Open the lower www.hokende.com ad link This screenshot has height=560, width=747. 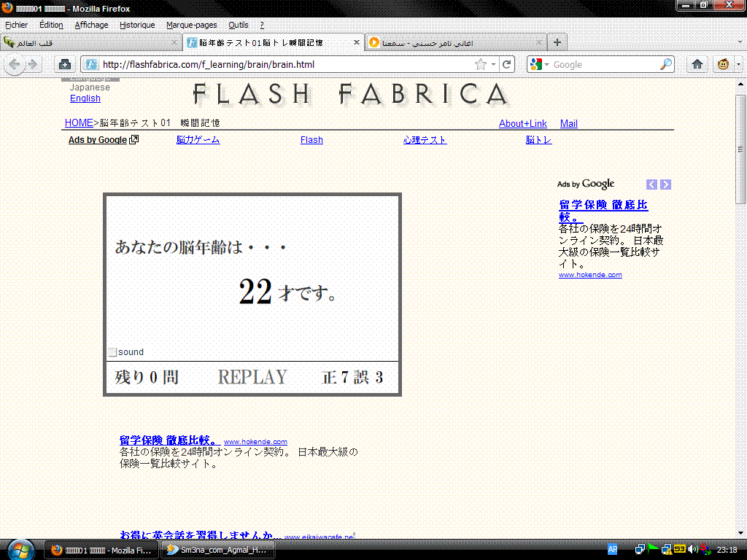pyautogui.click(x=255, y=441)
